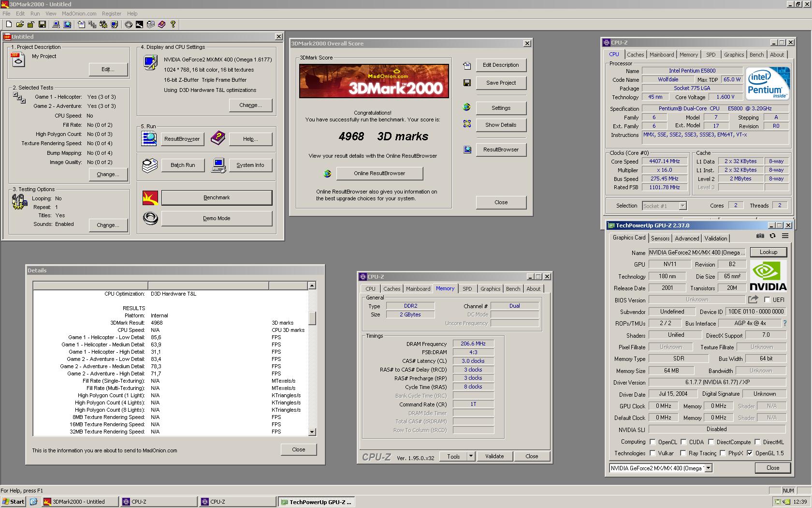The width and height of the screenshot is (812, 508).
Task: Click the System Info computer toolbar icon
Action: pyautogui.click(x=56, y=24)
